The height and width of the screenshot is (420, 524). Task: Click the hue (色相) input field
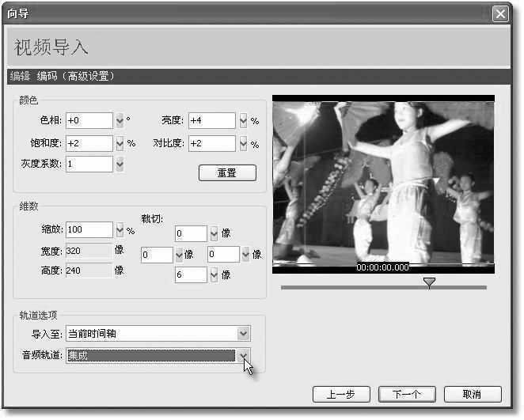(x=89, y=121)
